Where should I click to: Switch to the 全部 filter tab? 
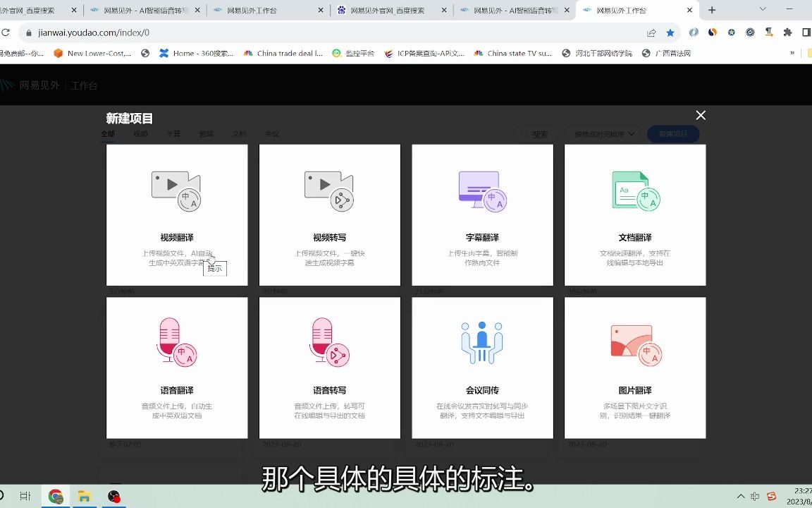(x=108, y=133)
